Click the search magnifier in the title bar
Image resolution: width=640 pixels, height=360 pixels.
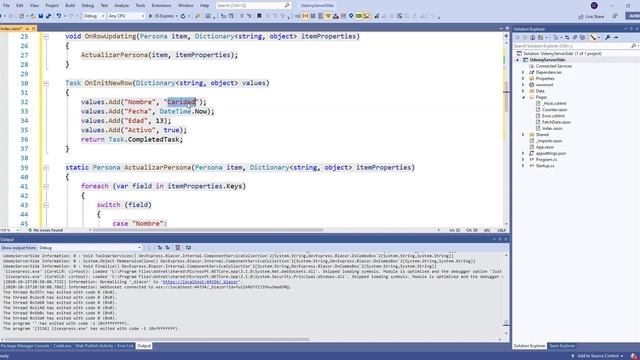[287, 5]
